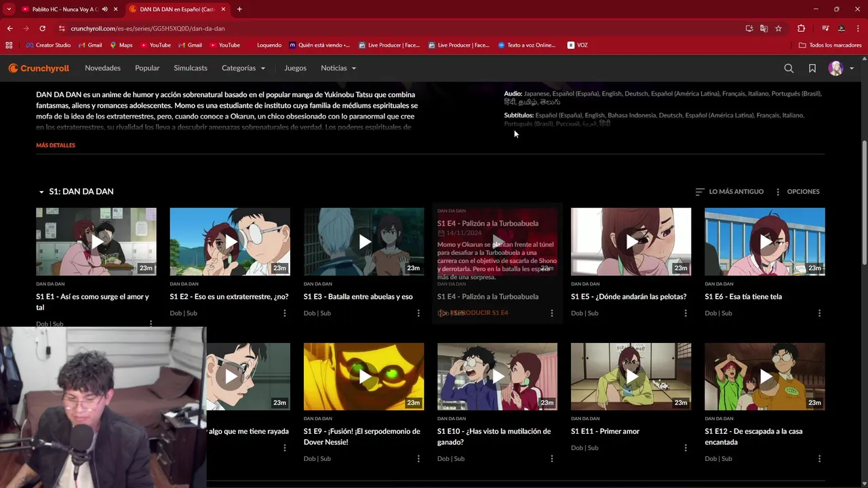Screen dimensions: 868x488
Task: Open options menu for S1 E3 episode
Action: pyautogui.click(x=418, y=313)
